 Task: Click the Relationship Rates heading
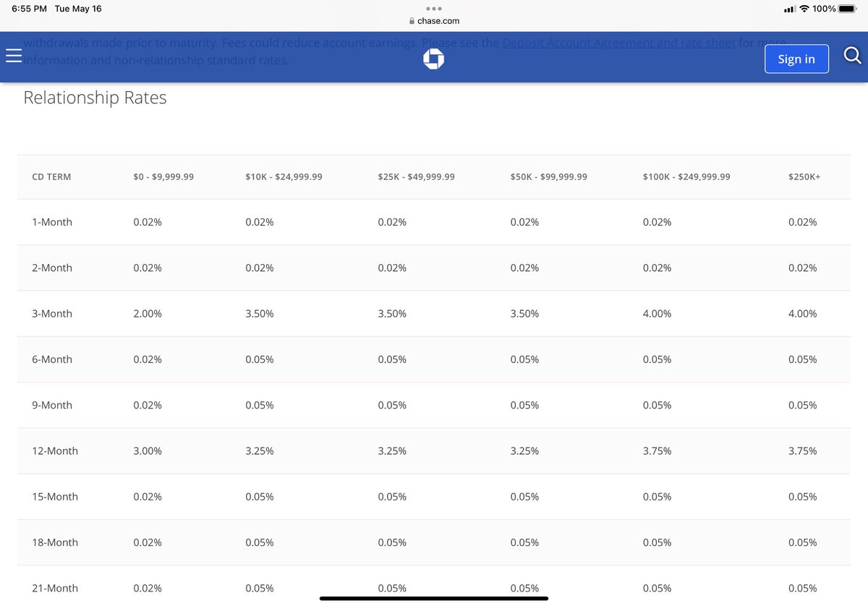(95, 98)
